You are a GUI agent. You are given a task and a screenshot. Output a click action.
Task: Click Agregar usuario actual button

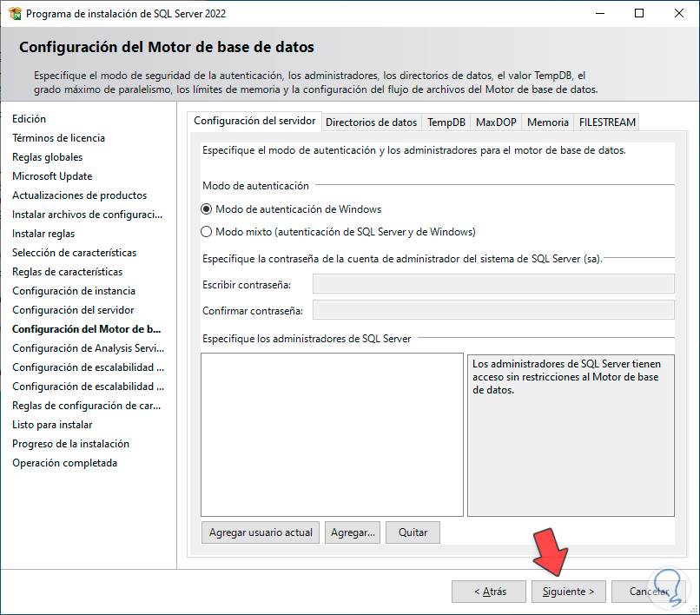[261, 532]
